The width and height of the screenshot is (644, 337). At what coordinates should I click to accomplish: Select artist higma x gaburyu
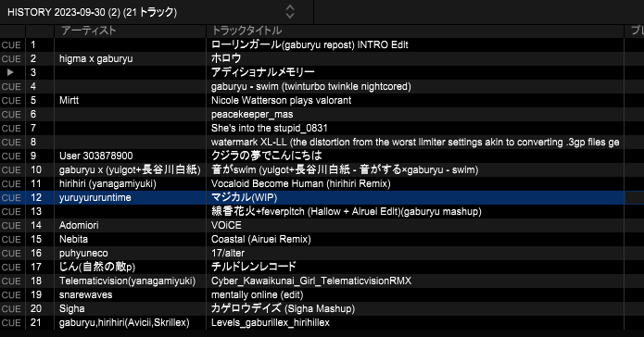pos(95,58)
